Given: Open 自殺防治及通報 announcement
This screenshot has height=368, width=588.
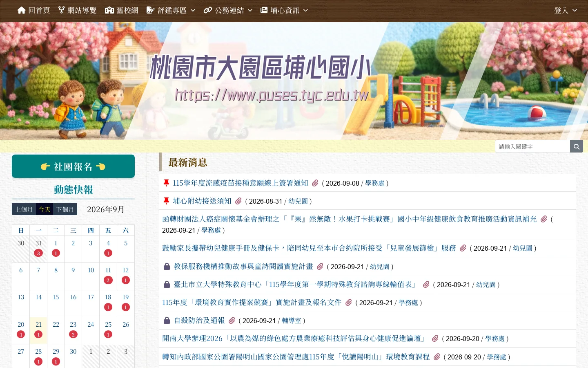Looking at the screenshot, I should click(x=199, y=321).
